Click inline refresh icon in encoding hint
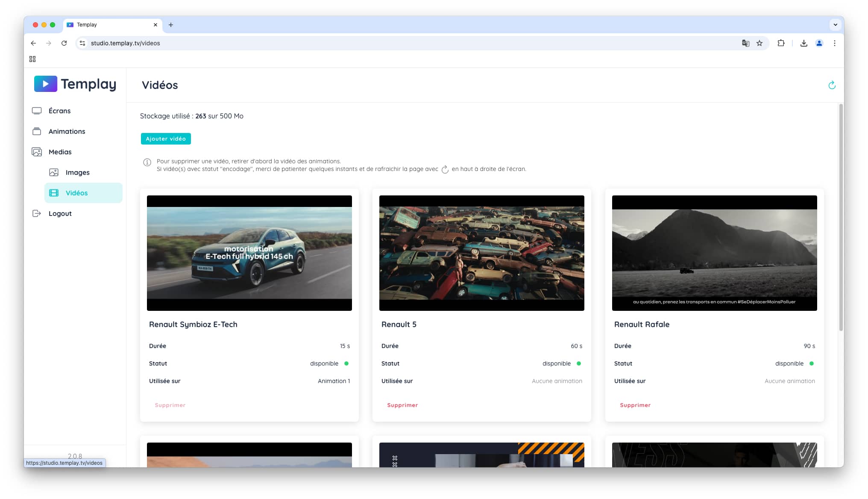This screenshot has width=868, height=499. (x=445, y=169)
